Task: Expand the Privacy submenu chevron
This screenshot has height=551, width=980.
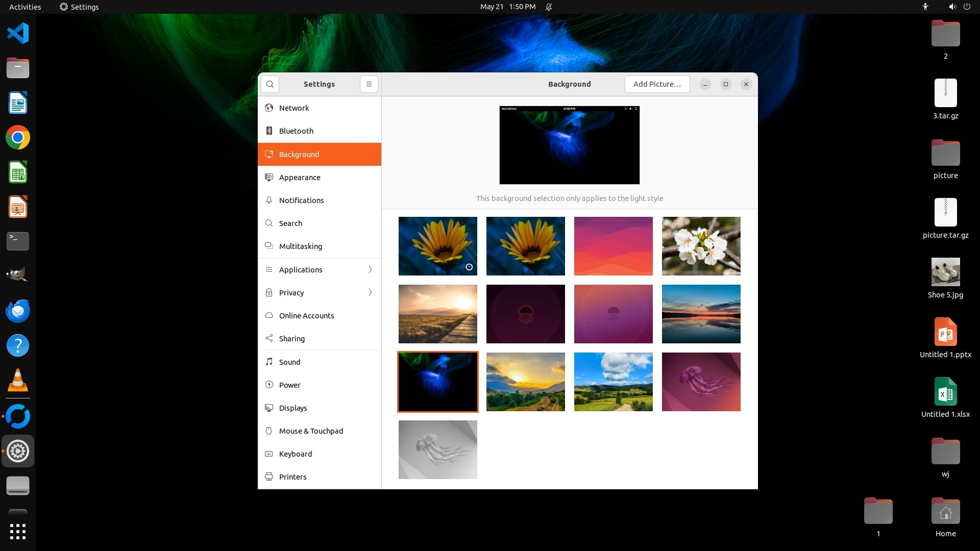Action: coord(370,292)
